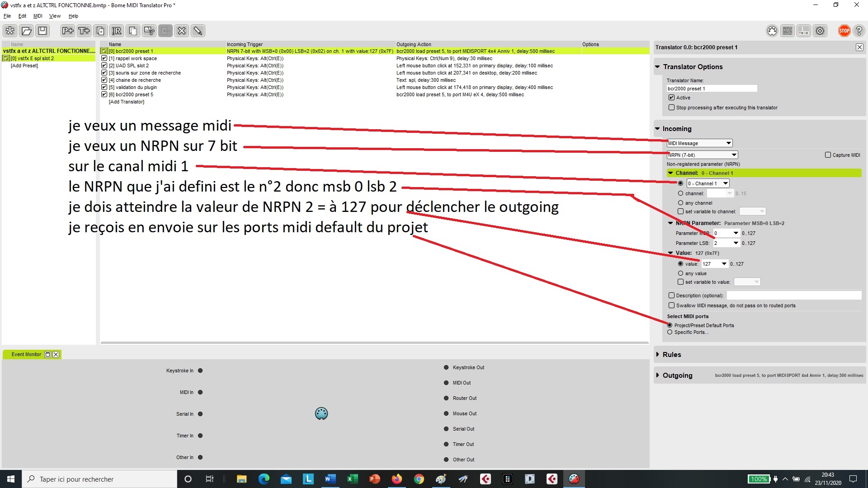The height and width of the screenshot is (488, 868).
Task: Select the 'any value' radio button
Action: click(x=680, y=273)
